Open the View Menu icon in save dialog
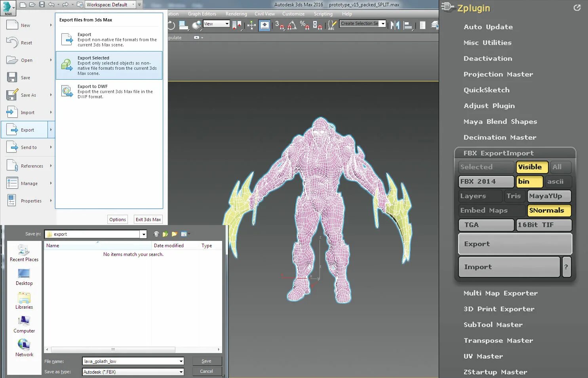588x378 pixels. (x=185, y=234)
